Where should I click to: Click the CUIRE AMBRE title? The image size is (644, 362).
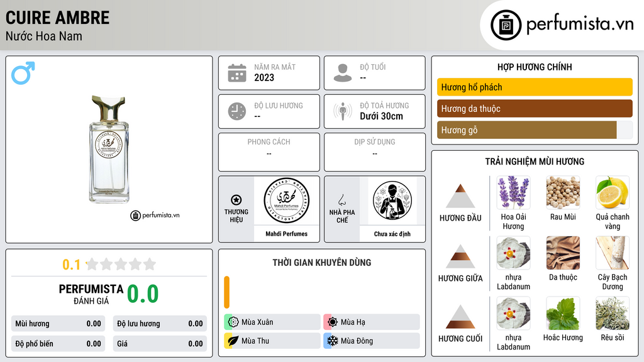click(x=57, y=18)
